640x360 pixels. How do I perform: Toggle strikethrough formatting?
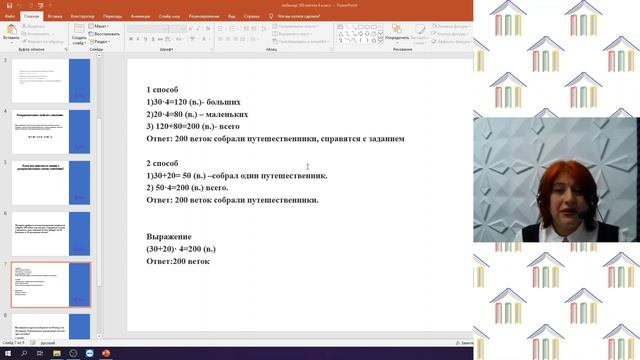[160, 39]
